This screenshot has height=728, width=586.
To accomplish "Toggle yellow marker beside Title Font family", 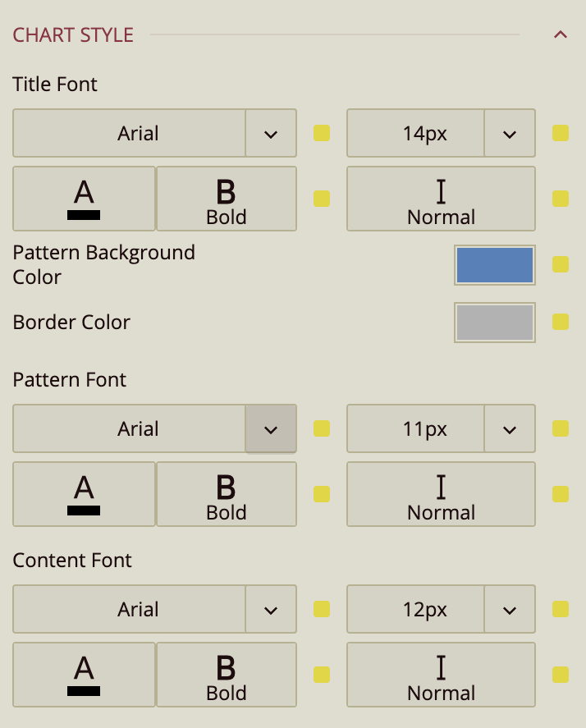I will [322, 133].
